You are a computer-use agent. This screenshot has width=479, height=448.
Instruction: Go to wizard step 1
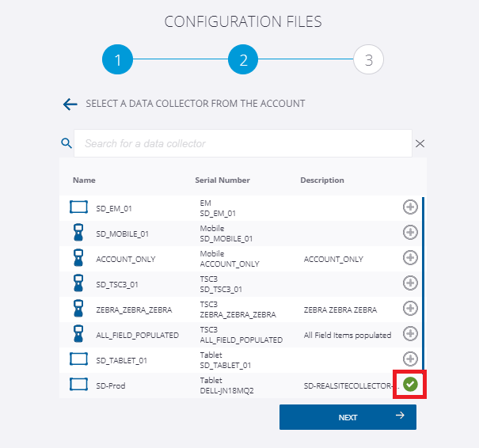coord(118,59)
